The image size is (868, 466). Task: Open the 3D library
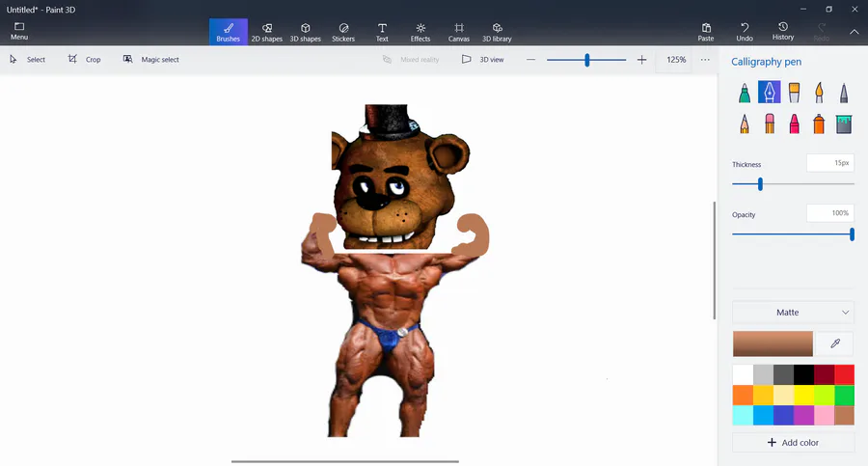click(497, 32)
